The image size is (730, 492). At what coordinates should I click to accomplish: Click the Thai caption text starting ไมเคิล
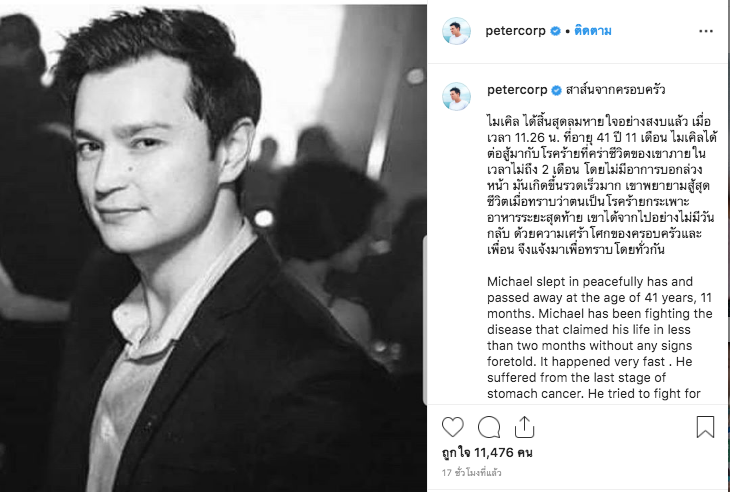(x=601, y=186)
